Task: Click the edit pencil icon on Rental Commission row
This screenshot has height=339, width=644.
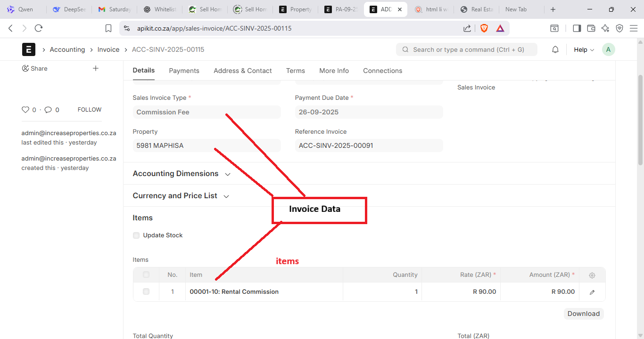Action: pos(592,292)
